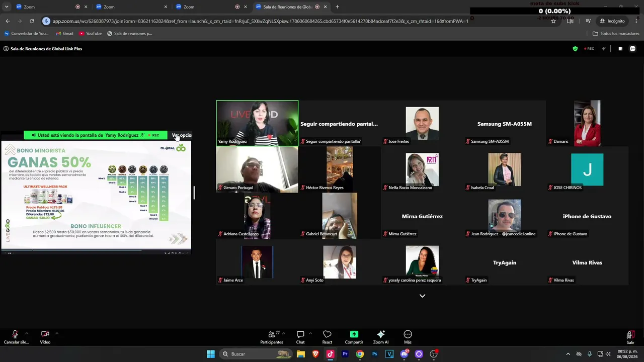Launch Brave browser from the taskbar
The image size is (644, 362).
(315, 354)
